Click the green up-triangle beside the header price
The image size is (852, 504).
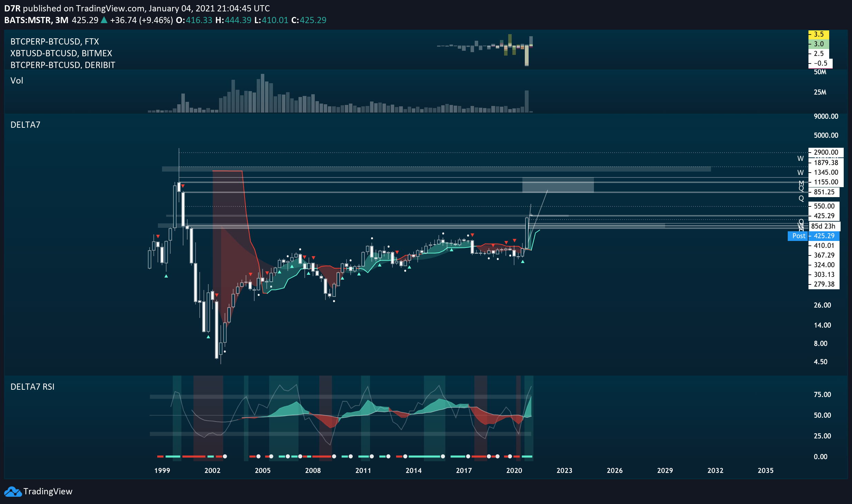(x=104, y=20)
